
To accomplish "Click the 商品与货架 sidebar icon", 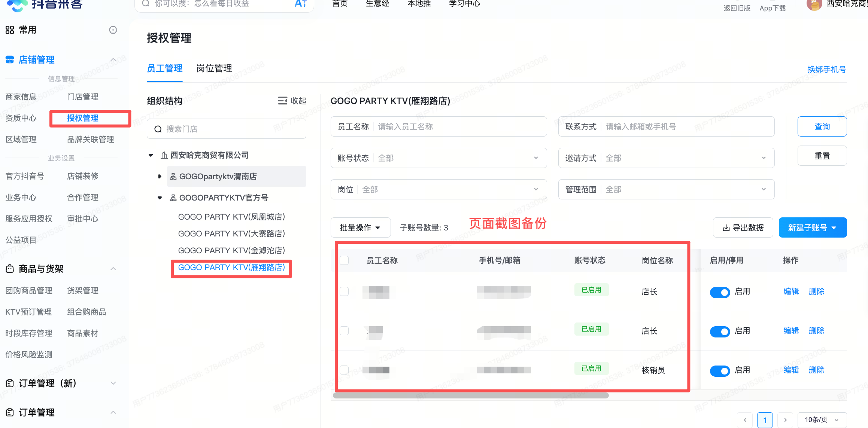I will (9, 268).
